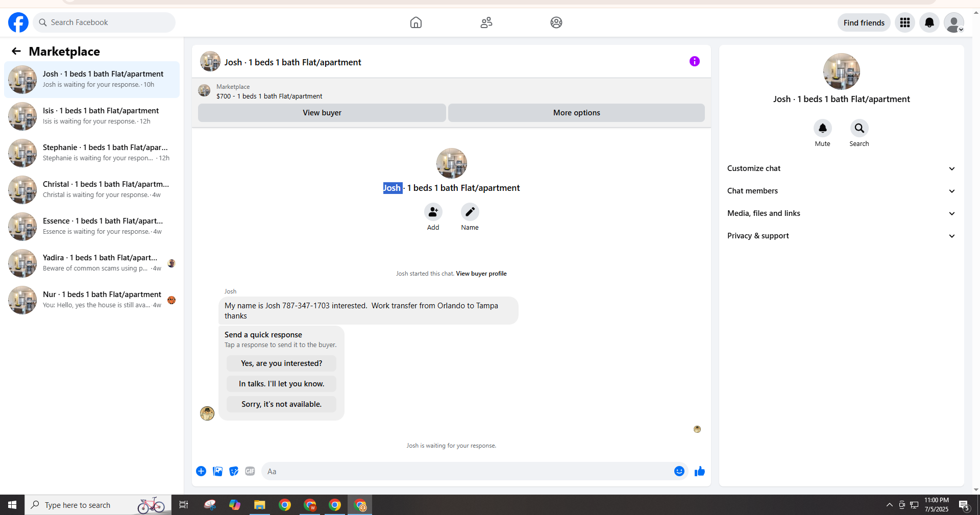
Task: Click listing thumbnail in right info panel
Action: coord(842,71)
